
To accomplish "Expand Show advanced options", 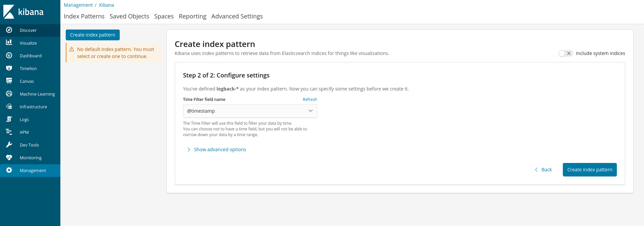I will point(217,150).
